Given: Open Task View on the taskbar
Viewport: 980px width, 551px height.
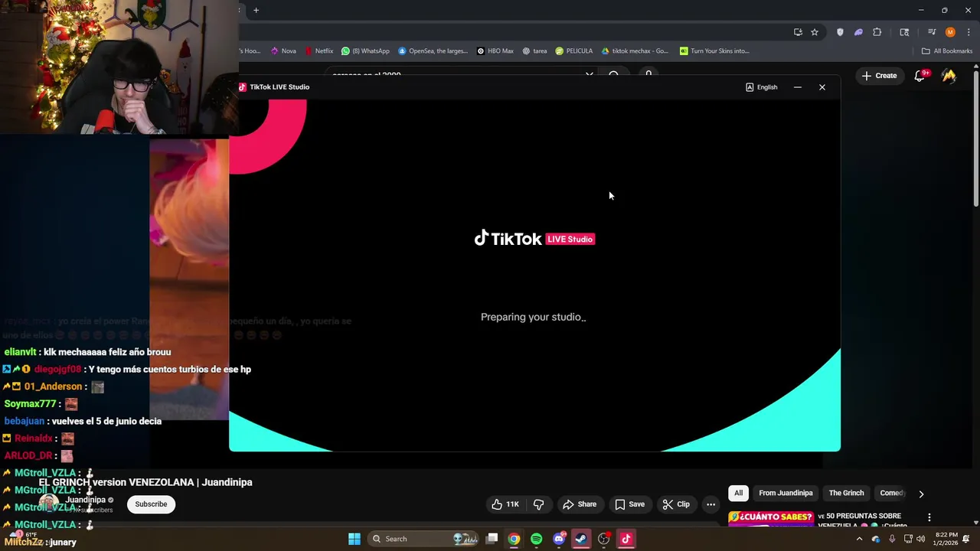Looking at the screenshot, I should tap(492, 539).
